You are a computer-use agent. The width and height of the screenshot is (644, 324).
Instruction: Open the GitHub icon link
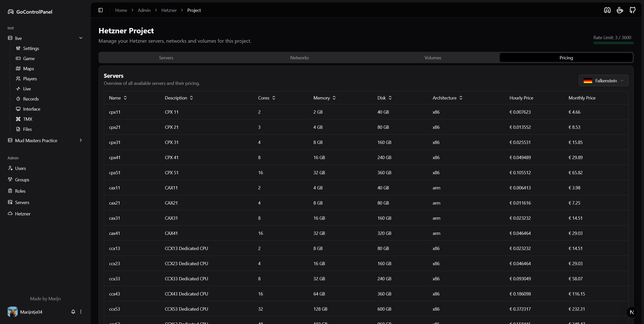[x=632, y=10]
